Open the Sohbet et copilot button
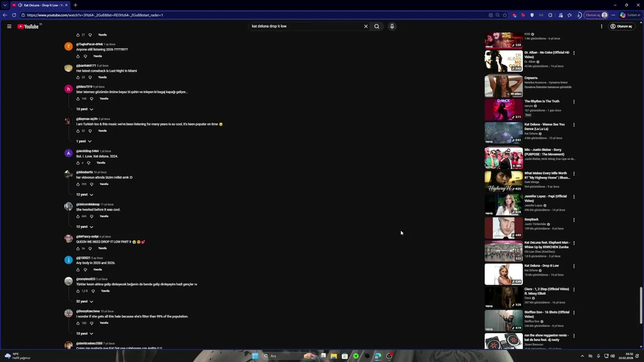 tap(630, 15)
